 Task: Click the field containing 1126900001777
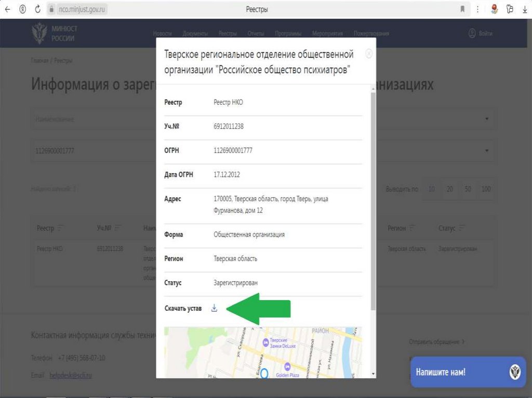94,150
